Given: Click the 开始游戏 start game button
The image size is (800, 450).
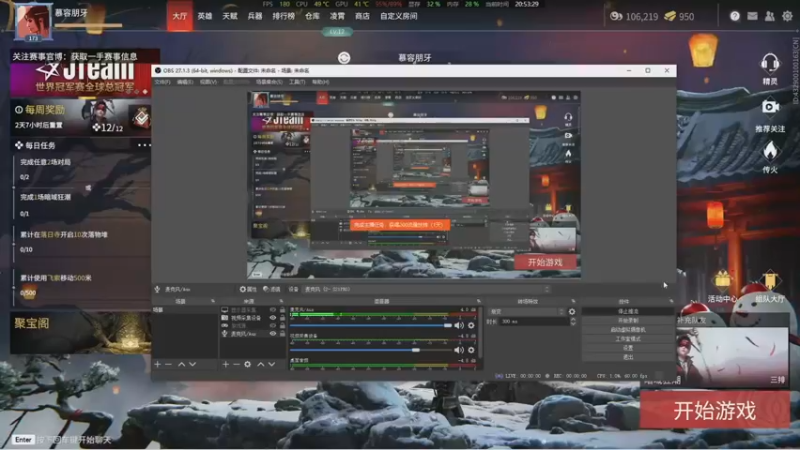Looking at the screenshot, I should 714,410.
